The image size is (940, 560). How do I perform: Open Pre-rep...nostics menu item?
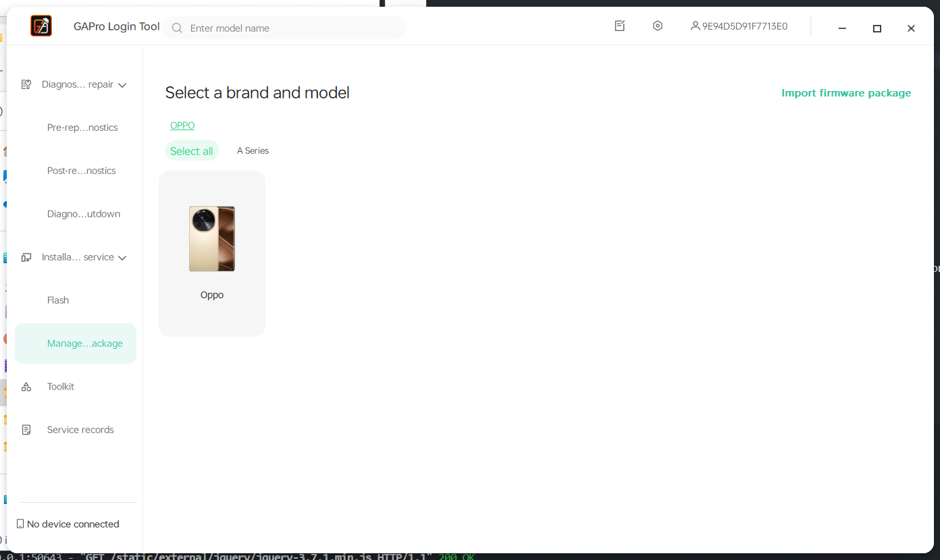click(x=82, y=128)
